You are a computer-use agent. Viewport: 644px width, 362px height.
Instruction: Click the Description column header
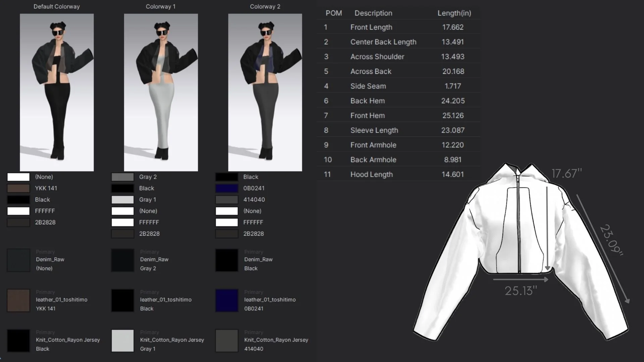[373, 13]
